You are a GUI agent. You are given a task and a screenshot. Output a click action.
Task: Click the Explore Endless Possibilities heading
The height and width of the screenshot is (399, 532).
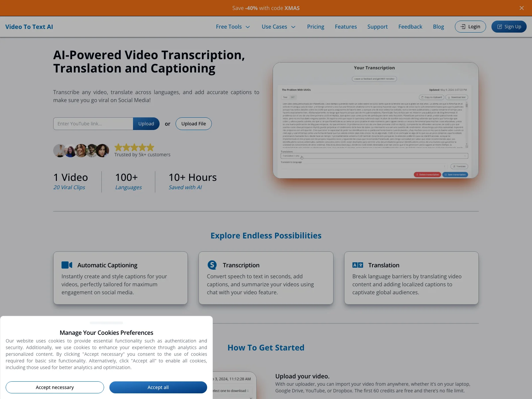click(x=266, y=235)
